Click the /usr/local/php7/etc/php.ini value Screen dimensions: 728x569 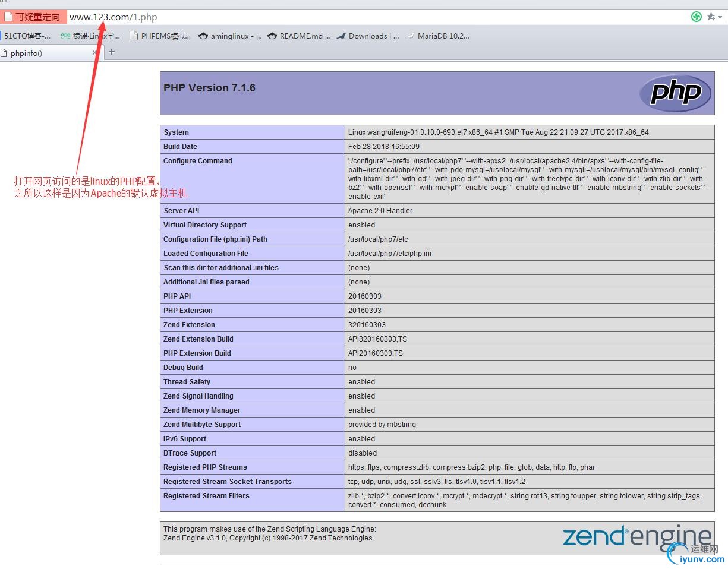pyautogui.click(x=390, y=254)
